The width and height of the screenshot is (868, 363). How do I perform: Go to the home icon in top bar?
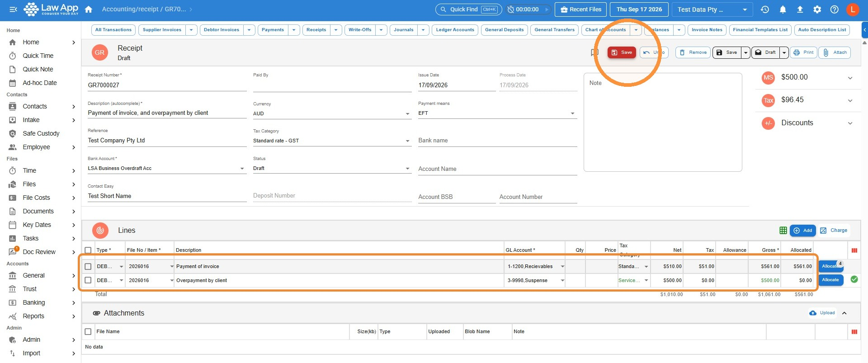(89, 9)
